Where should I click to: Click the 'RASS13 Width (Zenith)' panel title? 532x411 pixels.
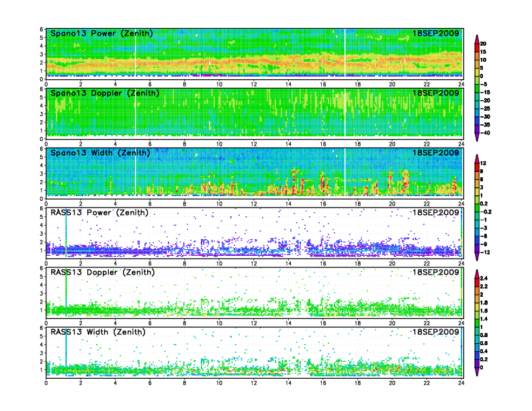[97, 332]
